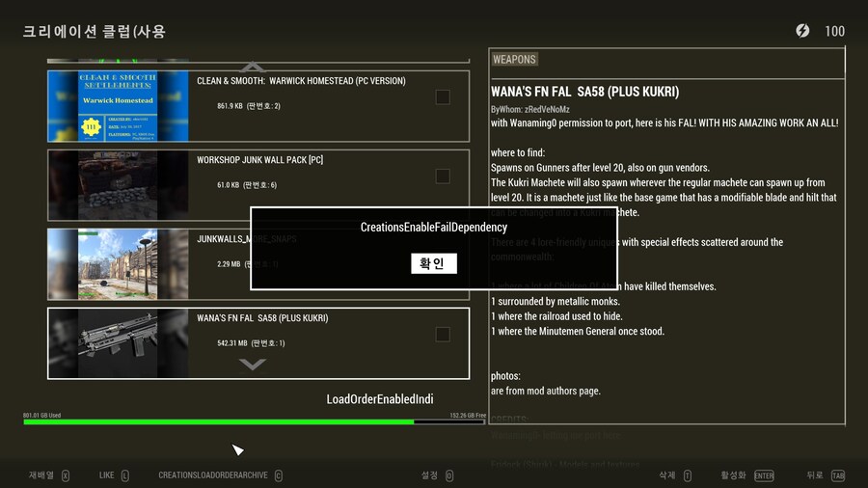Enable the Workshop Junk Wall Pack checkbox
868x488 pixels.
click(x=443, y=176)
